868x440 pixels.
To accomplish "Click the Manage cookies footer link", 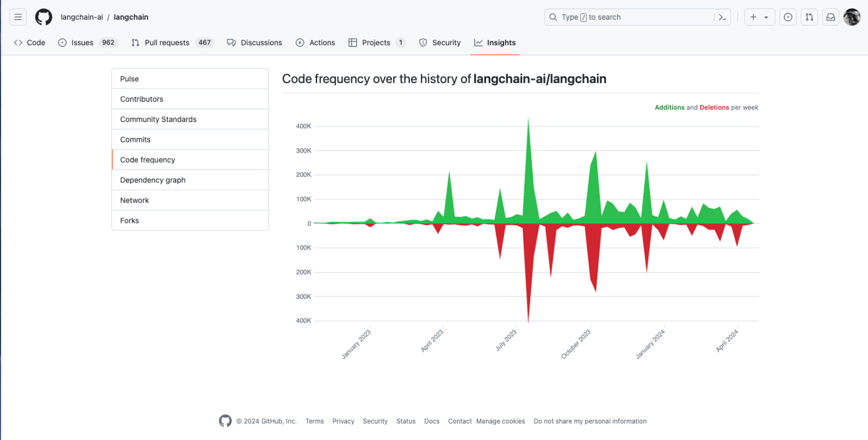I will (x=501, y=421).
